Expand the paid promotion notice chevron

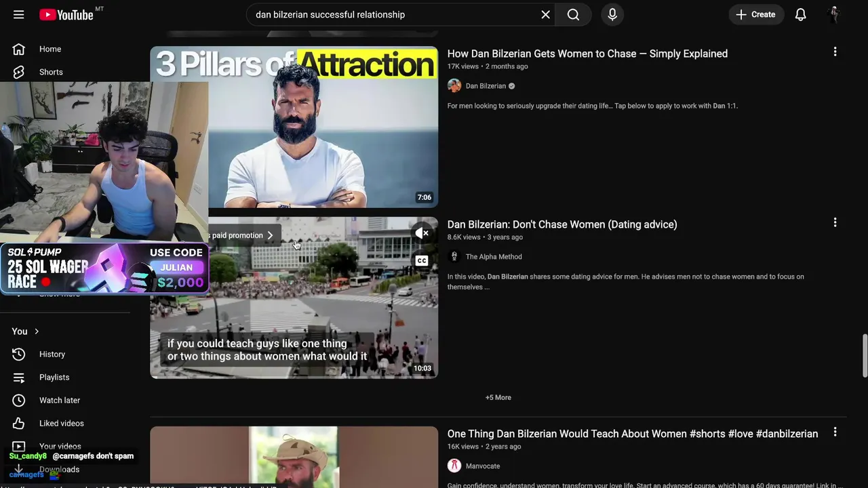point(270,235)
